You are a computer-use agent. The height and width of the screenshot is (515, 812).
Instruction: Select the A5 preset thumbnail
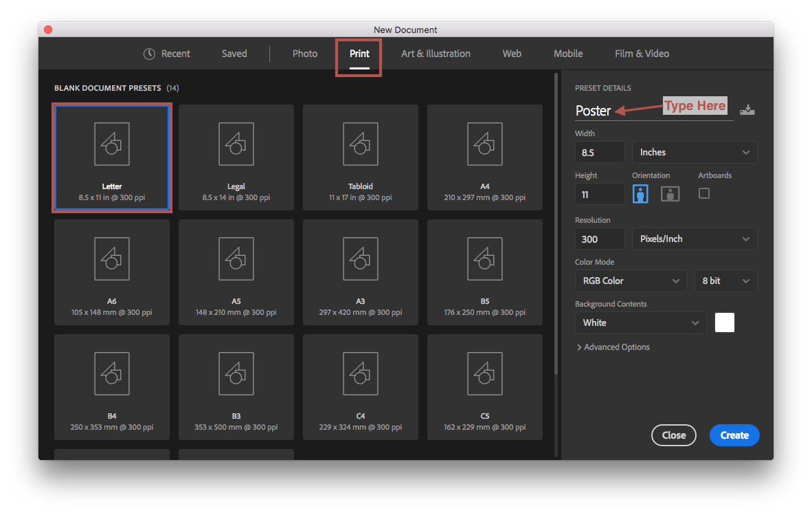tap(236, 272)
